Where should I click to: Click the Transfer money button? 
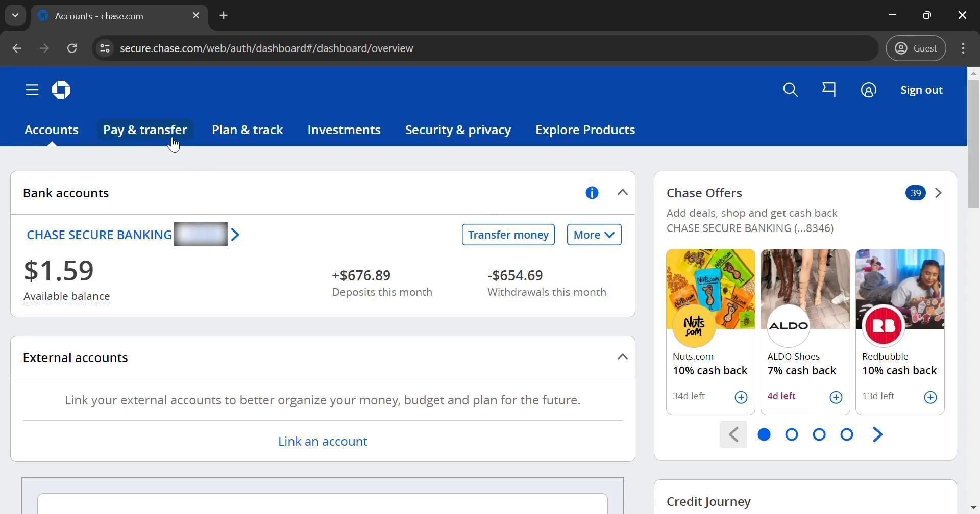point(508,235)
